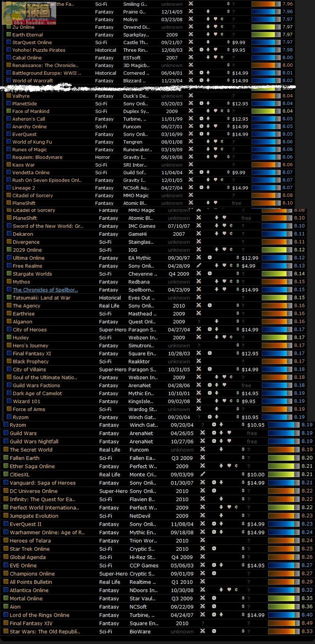This screenshot has width=315, height=644.
Task: Click the green status square beside Stargate Worlds
Action: [x=9, y=274]
